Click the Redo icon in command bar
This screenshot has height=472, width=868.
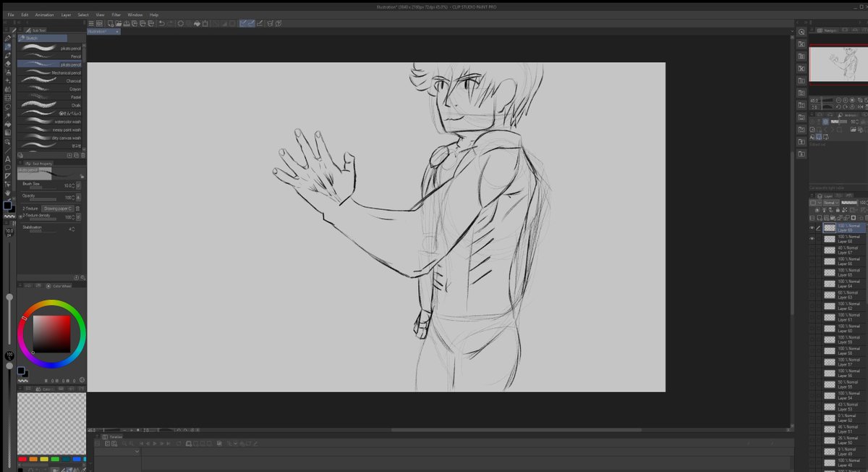171,23
